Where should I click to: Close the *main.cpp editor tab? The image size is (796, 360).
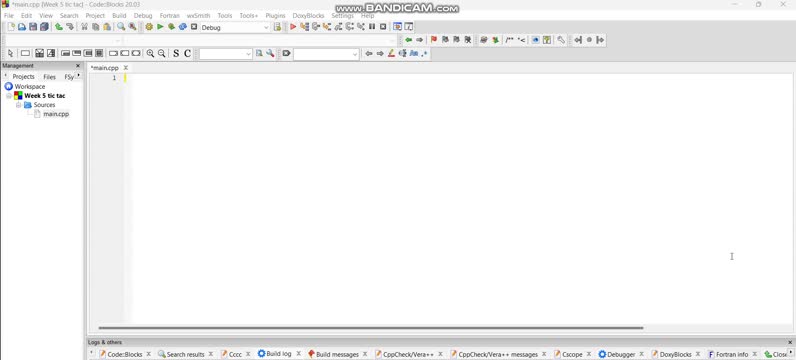pyautogui.click(x=126, y=68)
